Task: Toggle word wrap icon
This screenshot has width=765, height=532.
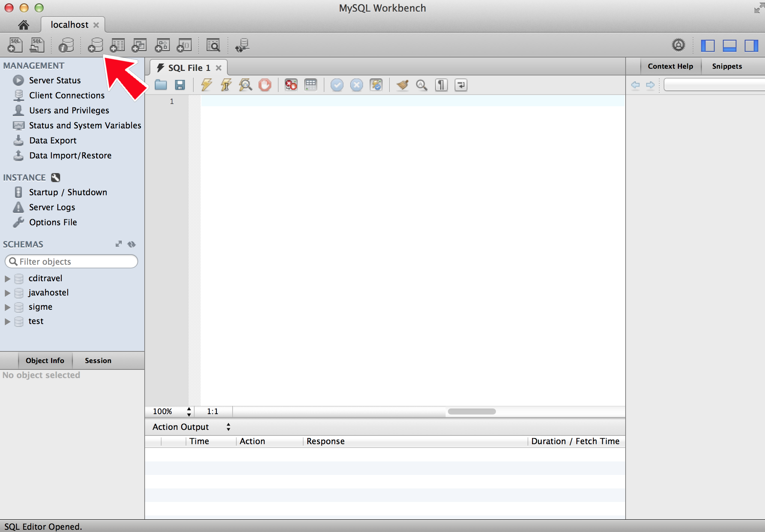Action: click(x=461, y=85)
